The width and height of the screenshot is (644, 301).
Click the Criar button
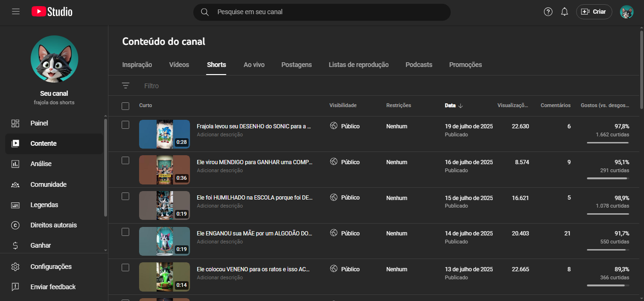tap(594, 12)
